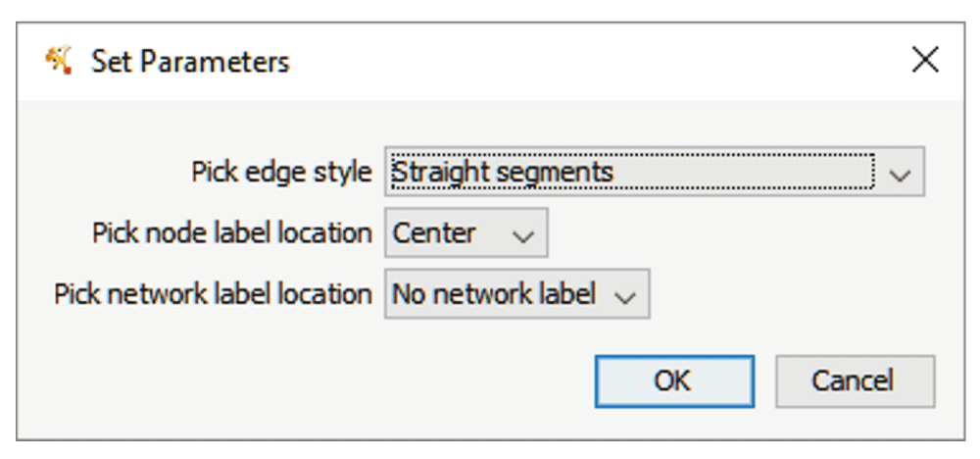Click the Set Parameters title text

click(191, 61)
